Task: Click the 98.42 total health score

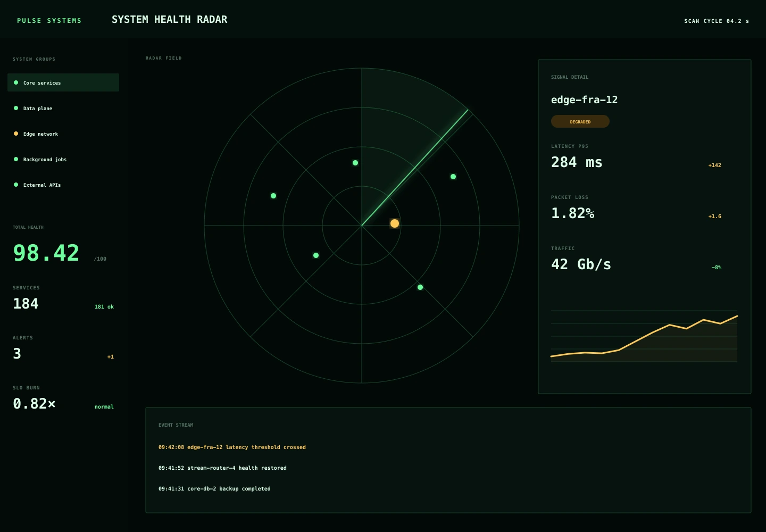Action: click(46, 253)
